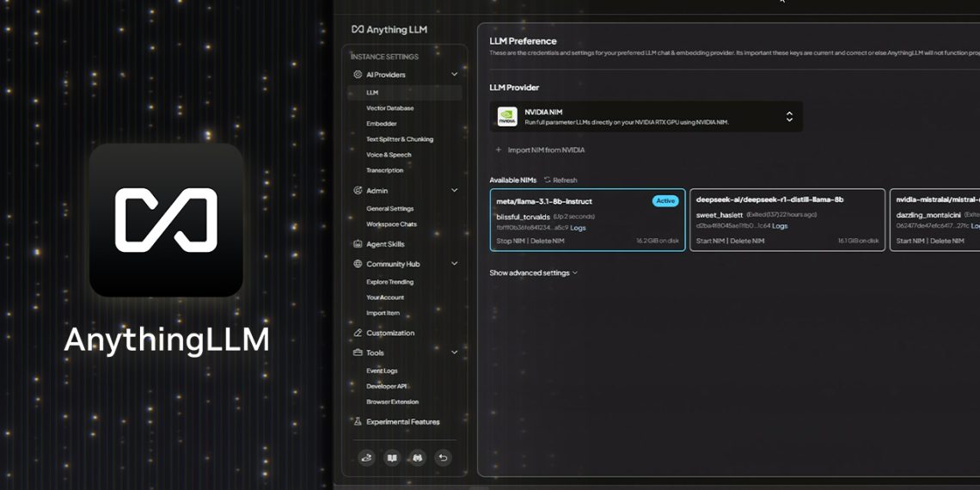Select LLM in the sidebar
Image resolution: width=980 pixels, height=490 pixels.
(404, 93)
